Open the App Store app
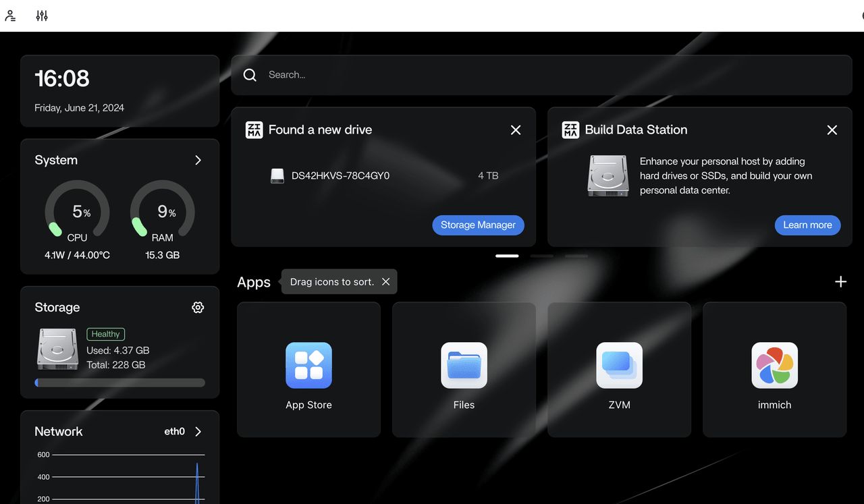 tap(308, 365)
